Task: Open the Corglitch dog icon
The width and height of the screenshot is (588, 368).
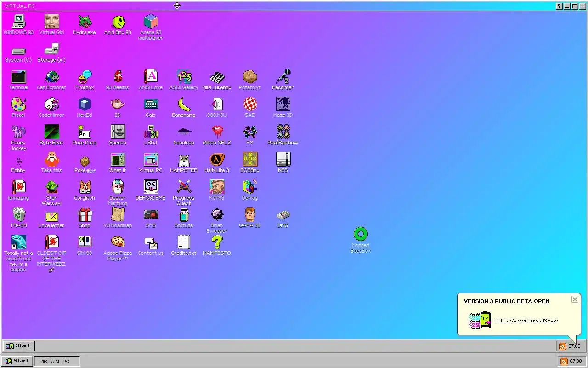Action: click(x=85, y=190)
